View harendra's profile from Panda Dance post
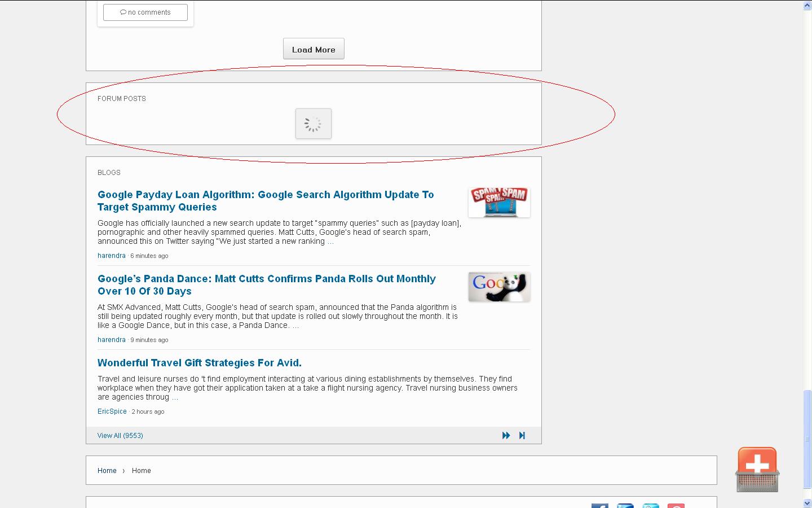Viewport: 812px width, 508px height. (112, 340)
